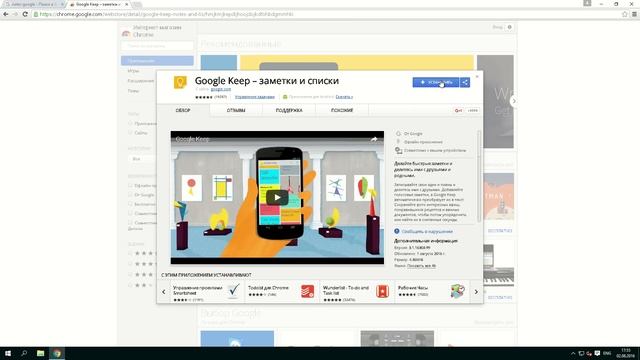This screenshot has height=360, width=640.
Task: Click the share icon next to Install
Action: pyautogui.click(x=465, y=82)
